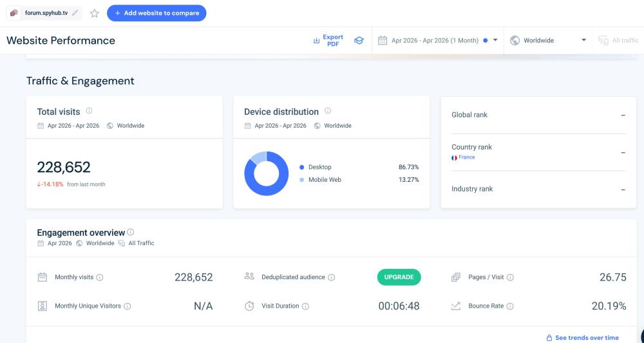This screenshot has width=644, height=343.
Task: Click the France country rank link
Action: click(x=466, y=157)
